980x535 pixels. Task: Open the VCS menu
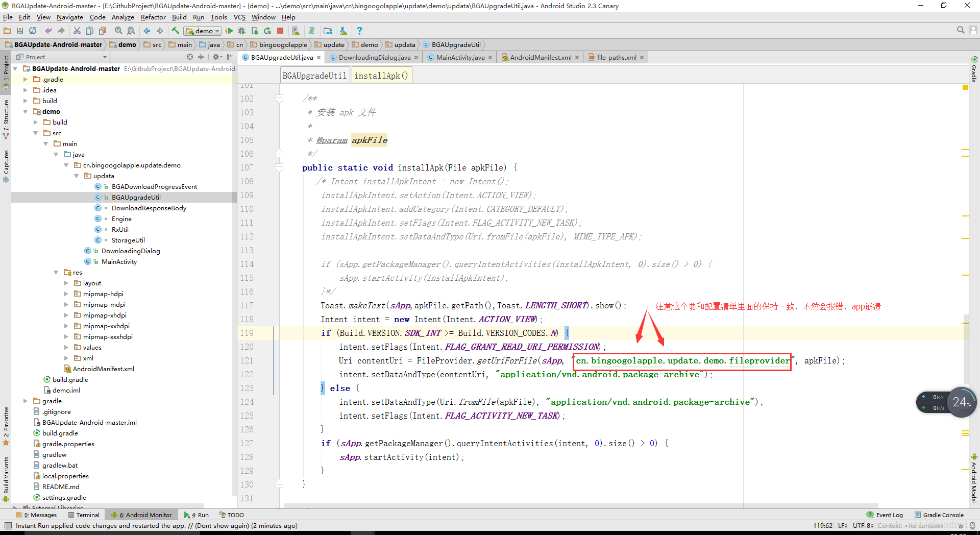click(x=239, y=17)
